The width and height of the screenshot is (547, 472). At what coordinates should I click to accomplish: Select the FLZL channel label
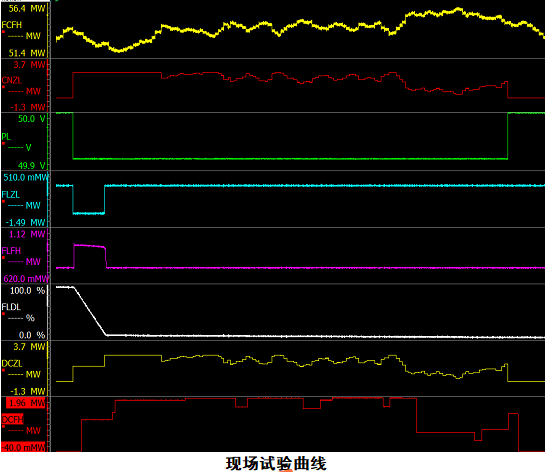click(x=11, y=194)
